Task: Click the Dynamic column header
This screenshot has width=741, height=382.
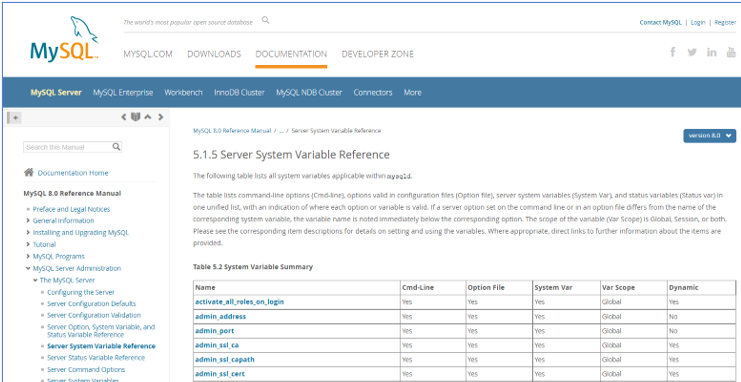Action: 683,287
